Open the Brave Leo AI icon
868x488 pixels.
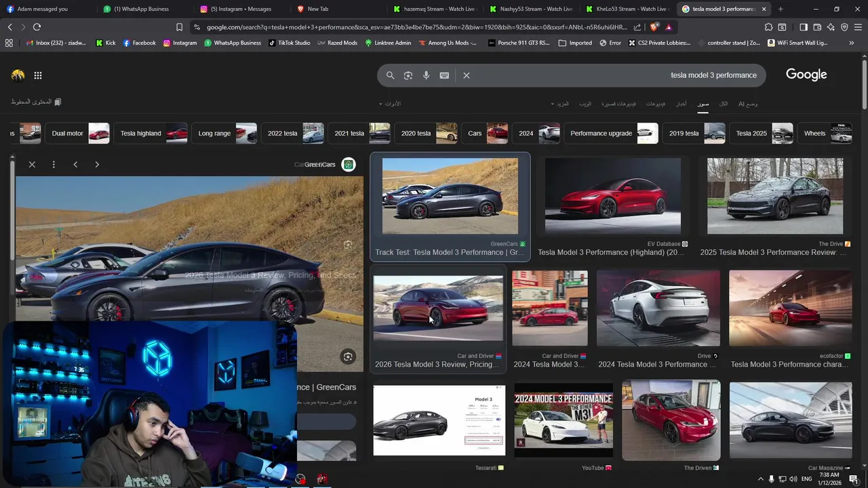[x=831, y=27]
